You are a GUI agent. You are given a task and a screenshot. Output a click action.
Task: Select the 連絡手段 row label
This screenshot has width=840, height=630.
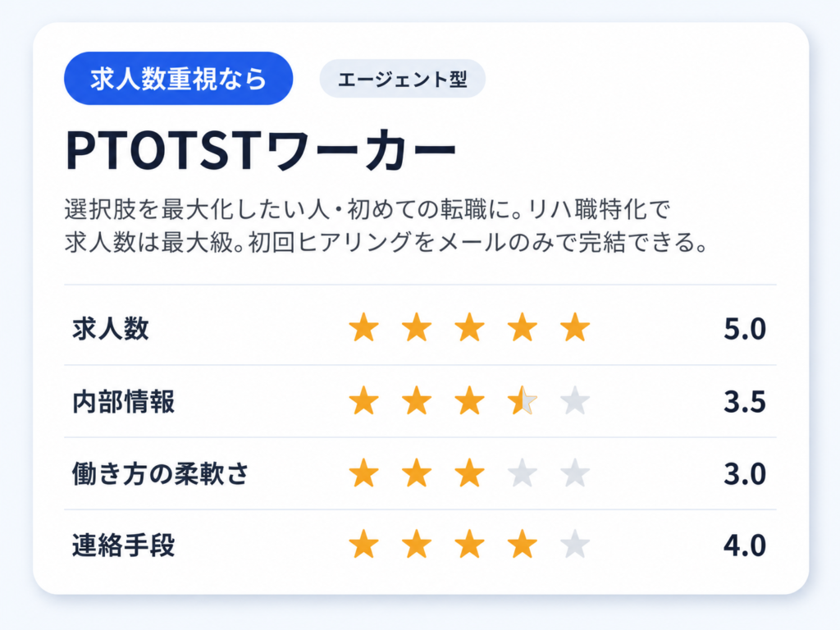(123, 546)
